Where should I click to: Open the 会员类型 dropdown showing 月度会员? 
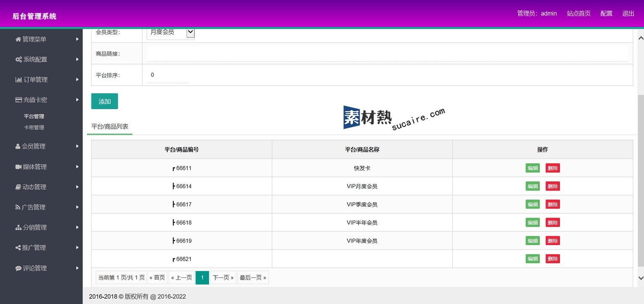tap(171, 33)
